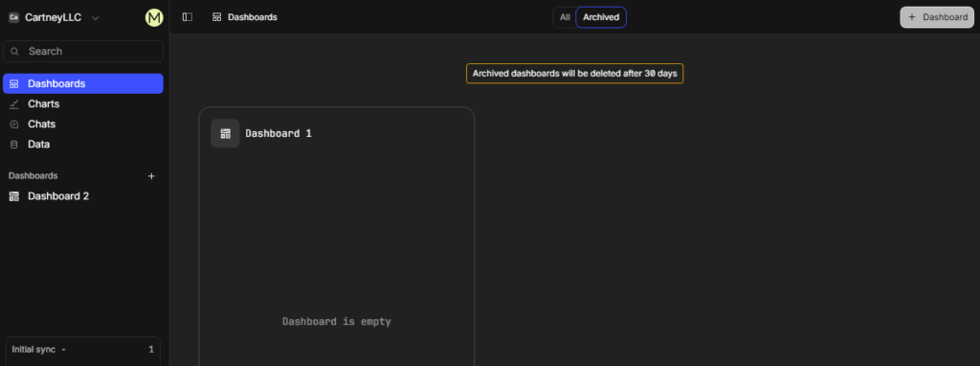Click the Dashboards breadcrumb title text
The height and width of the screenshot is (366, 980).
253,17
